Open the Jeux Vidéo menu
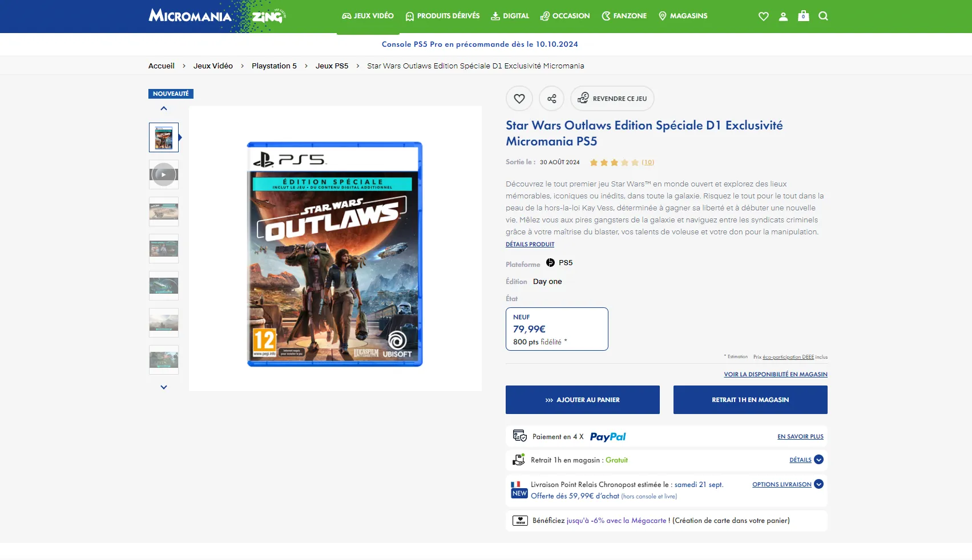972x560 pixels. tap(368, 16)
